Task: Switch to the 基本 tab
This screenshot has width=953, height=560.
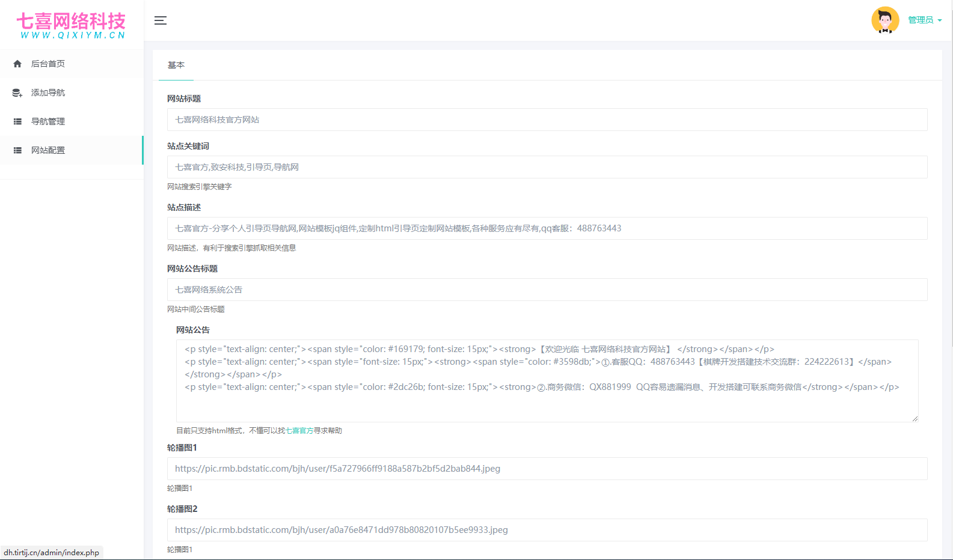Action: coord(176,65)
